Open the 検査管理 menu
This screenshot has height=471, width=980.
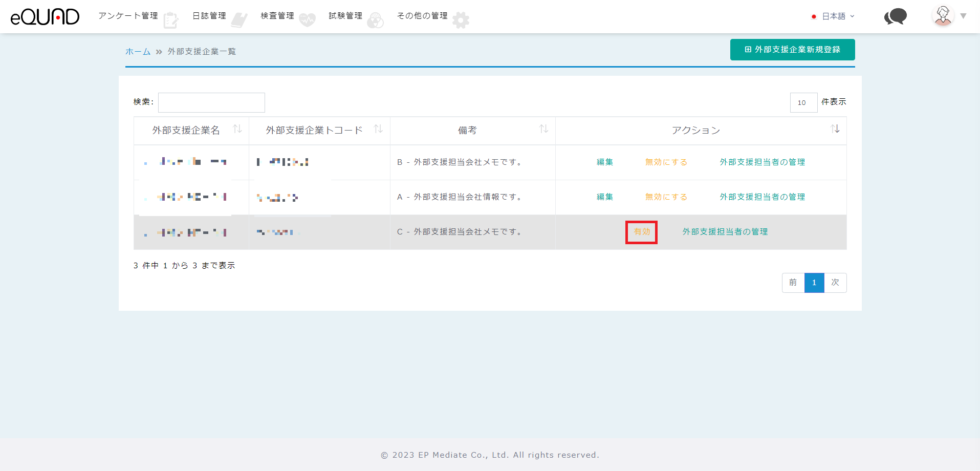click(277, 16)
